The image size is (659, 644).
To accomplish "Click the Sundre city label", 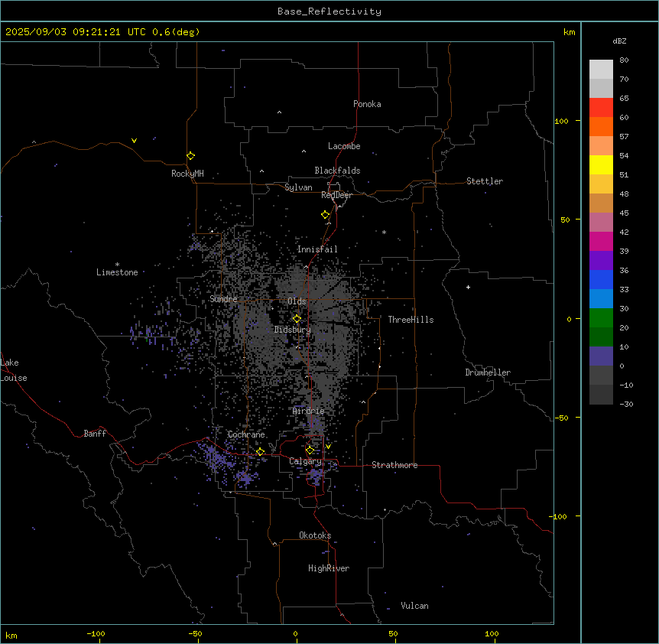I will pos(223,299).
